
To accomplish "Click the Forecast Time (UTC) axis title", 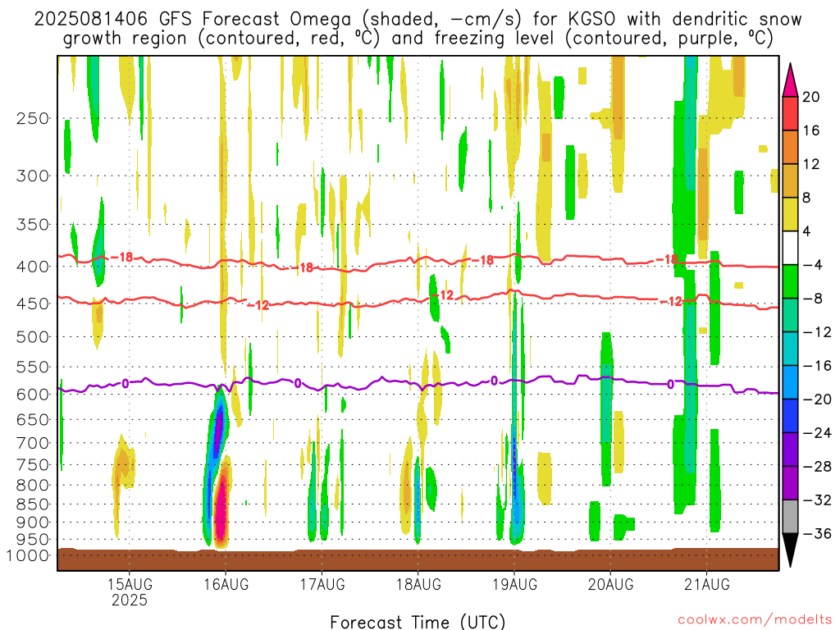I will click(418, 622).
